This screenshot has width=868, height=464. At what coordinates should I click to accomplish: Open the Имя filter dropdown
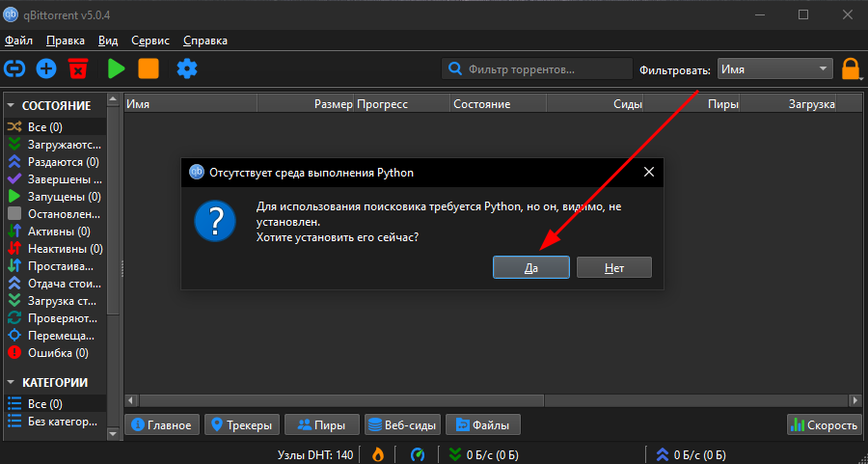pyautogui.click(x=775, y=69)
